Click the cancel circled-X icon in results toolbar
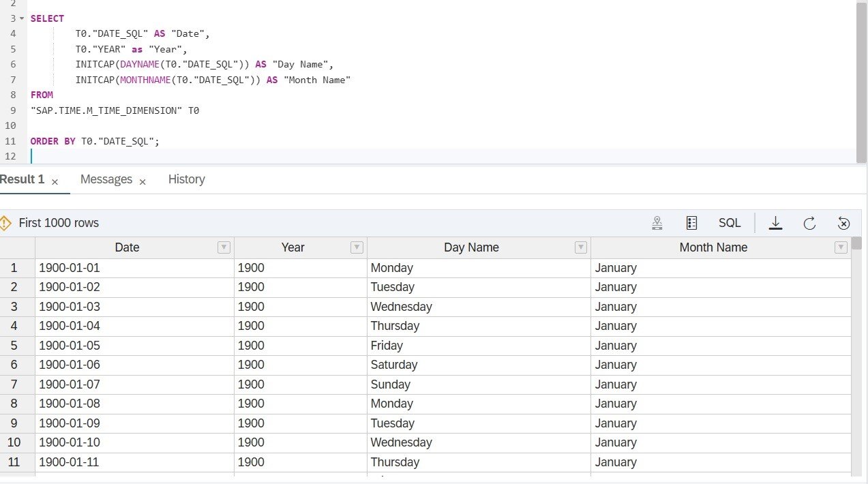Screen dimensions: 868x484 pos(843,223)
